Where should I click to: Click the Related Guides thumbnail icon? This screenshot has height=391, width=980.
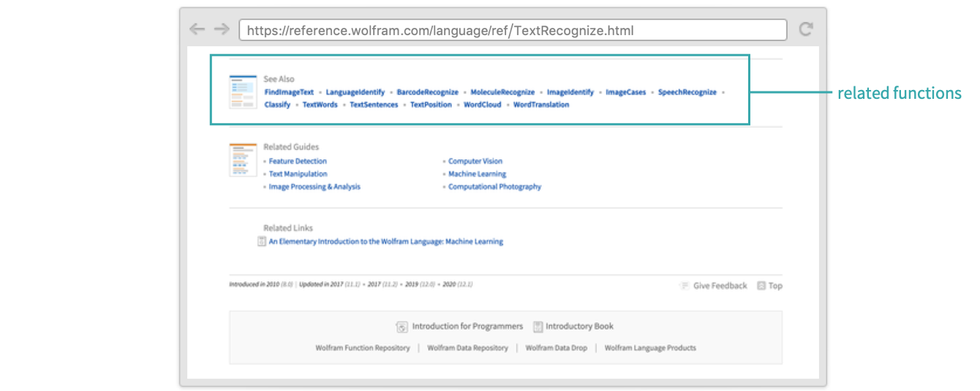(243, 160)
